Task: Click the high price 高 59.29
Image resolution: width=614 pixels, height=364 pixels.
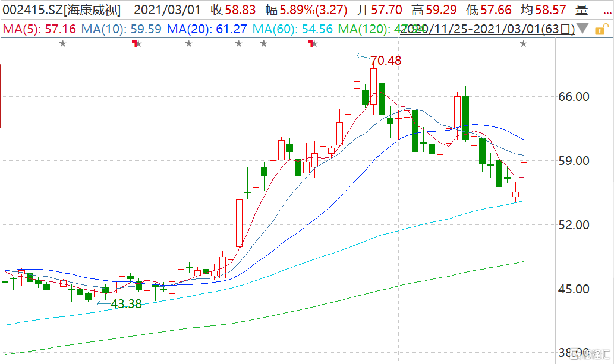Action: pyautogui.click(x=434, y=10)
